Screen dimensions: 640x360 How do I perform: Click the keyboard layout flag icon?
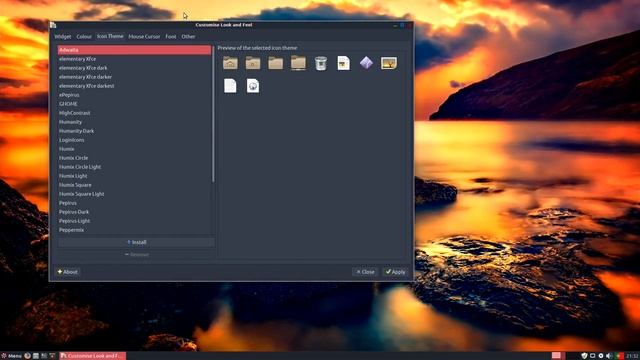coord(619,356)
